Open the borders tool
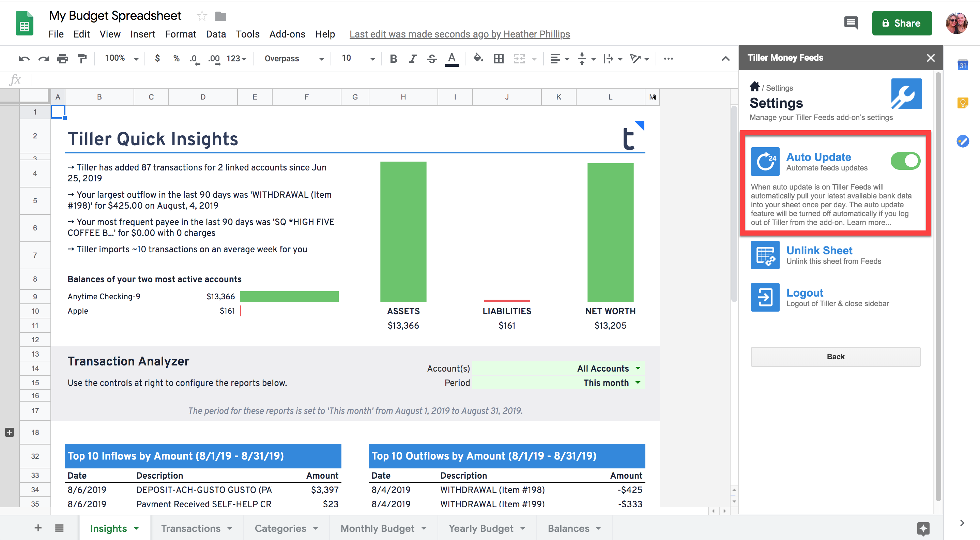980x540 pixels. point(499,59)
